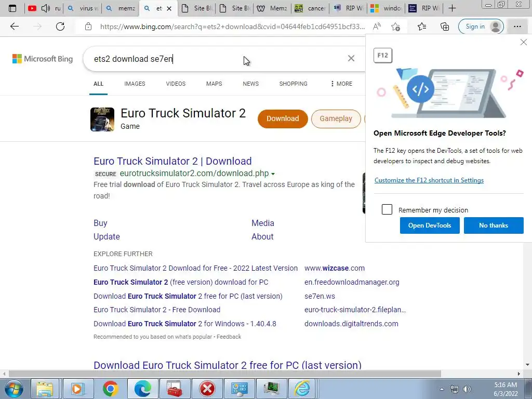Click the browser Back arrow

[x=14, y=26]
